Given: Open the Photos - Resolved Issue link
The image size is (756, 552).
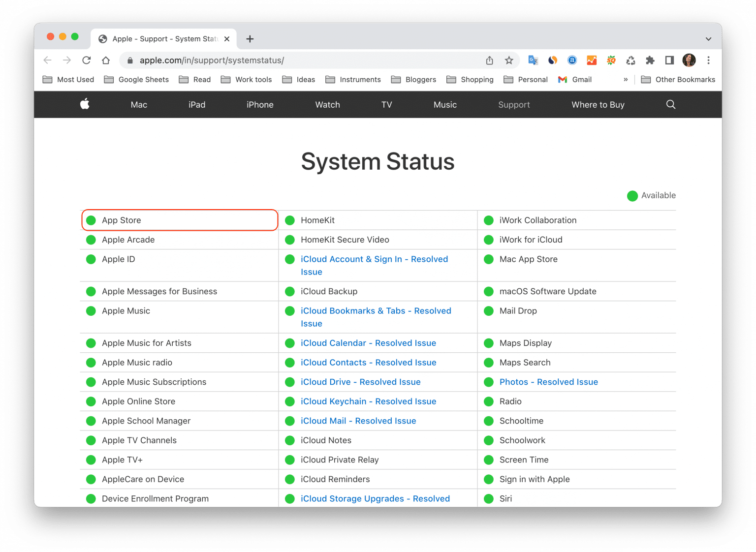Looking at the screenshot, I should click(548, 382).
